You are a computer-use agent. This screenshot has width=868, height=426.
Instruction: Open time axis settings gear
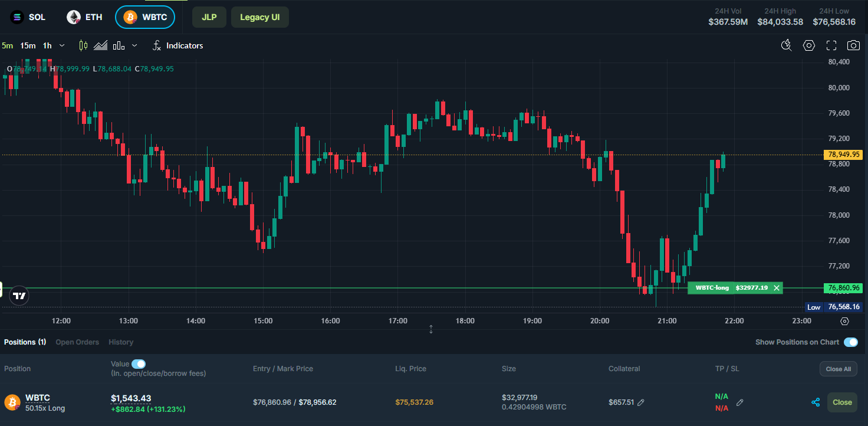(x=844, y=321)
